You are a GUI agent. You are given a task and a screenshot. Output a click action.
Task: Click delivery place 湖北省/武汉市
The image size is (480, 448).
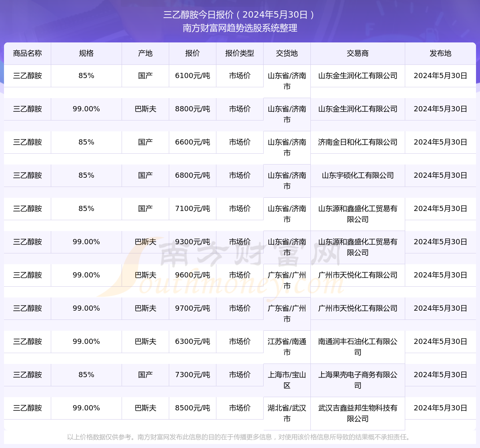287,413
